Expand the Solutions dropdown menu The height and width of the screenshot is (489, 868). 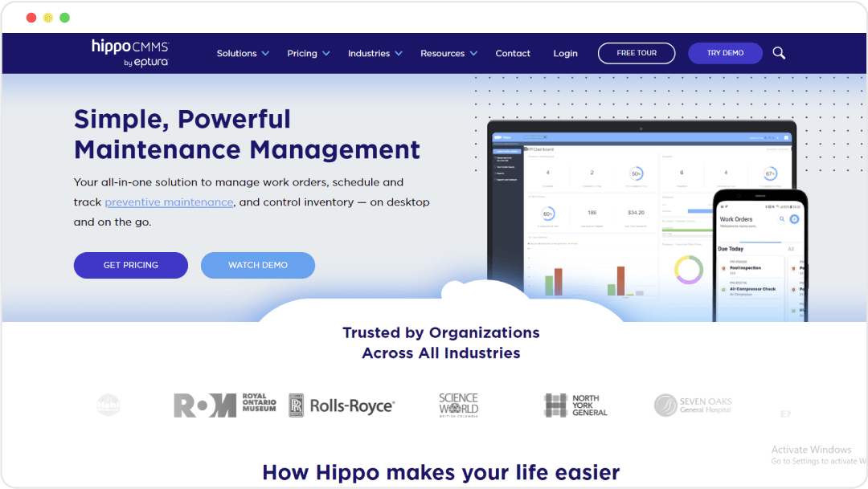point(243,54)
